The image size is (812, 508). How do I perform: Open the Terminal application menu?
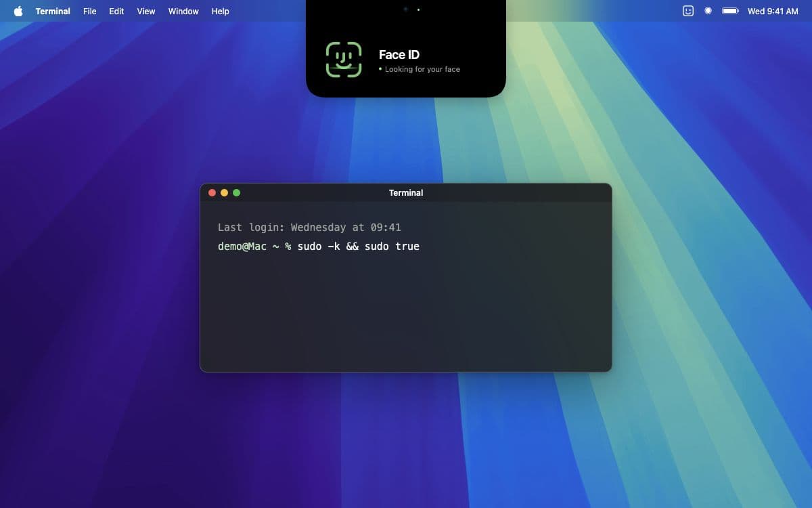point(53,11)
